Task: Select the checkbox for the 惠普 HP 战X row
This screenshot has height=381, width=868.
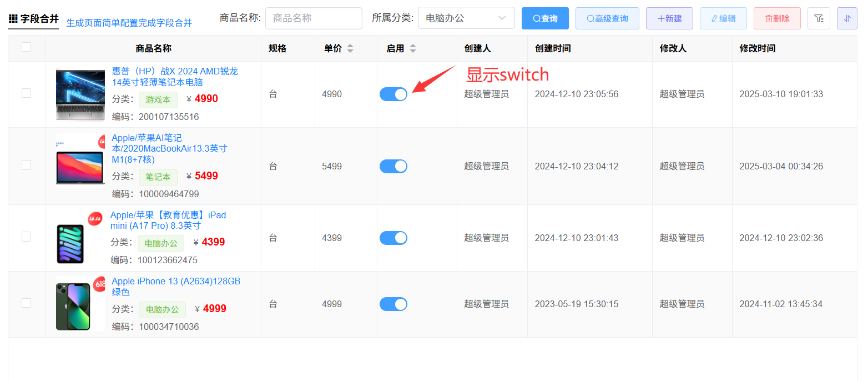Action: 27,93
